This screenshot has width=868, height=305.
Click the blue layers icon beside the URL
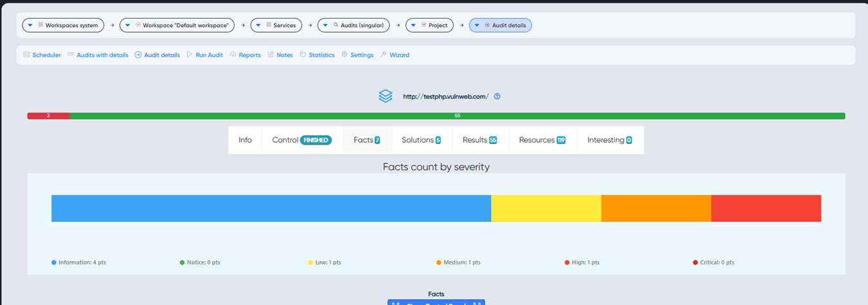[385, 96]
